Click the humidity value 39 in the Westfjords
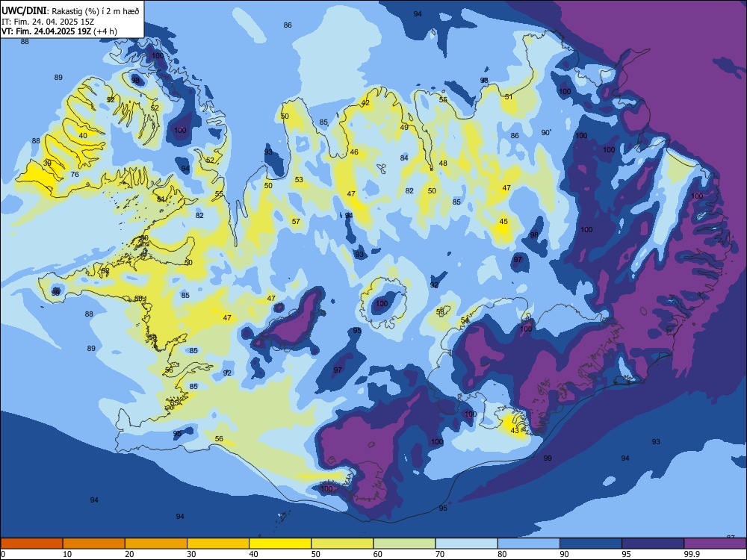Screen dimensions: 747x560 (47, 163)
